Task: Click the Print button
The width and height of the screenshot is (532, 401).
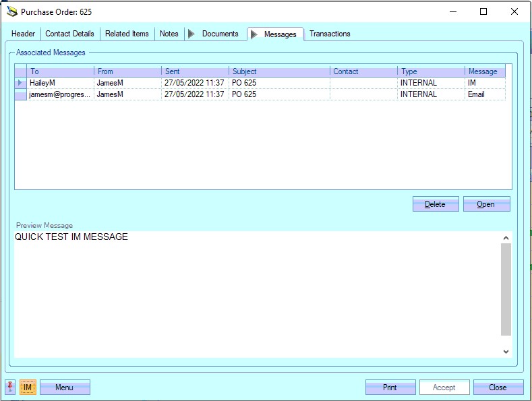Action: click(x=390, y=388)
